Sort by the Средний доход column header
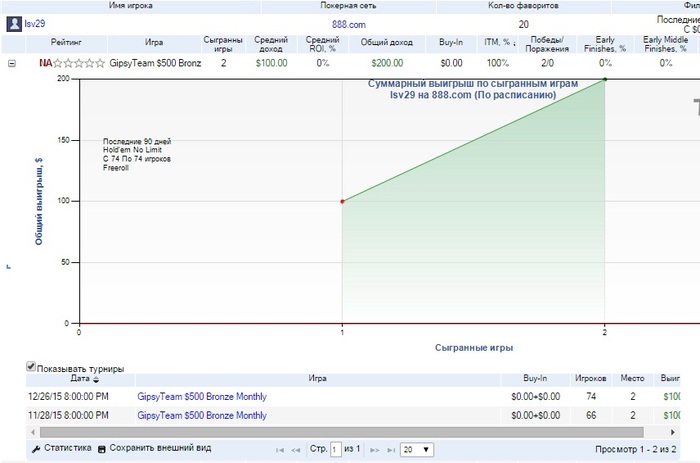The image size is (700, 463). point(271,44)
